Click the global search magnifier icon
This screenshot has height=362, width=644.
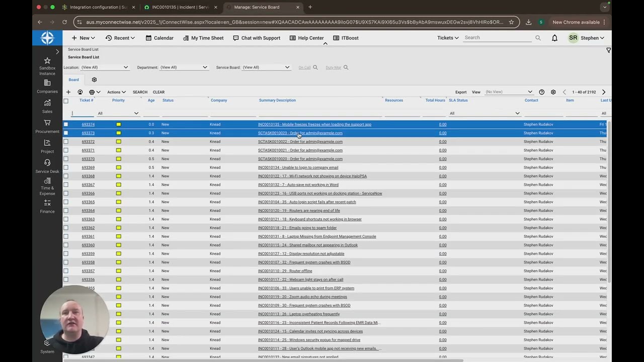coord(538,38)
